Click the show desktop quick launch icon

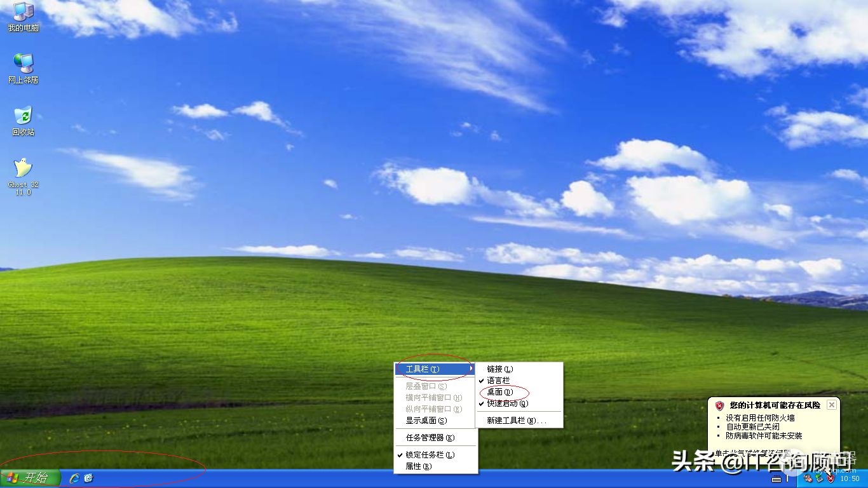click(x=89, y=478)
